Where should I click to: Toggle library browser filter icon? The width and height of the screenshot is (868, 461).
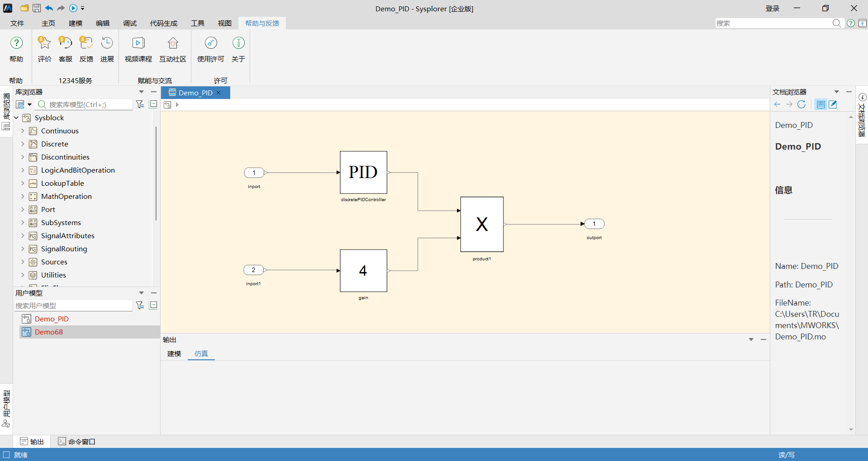coord(140,104)
